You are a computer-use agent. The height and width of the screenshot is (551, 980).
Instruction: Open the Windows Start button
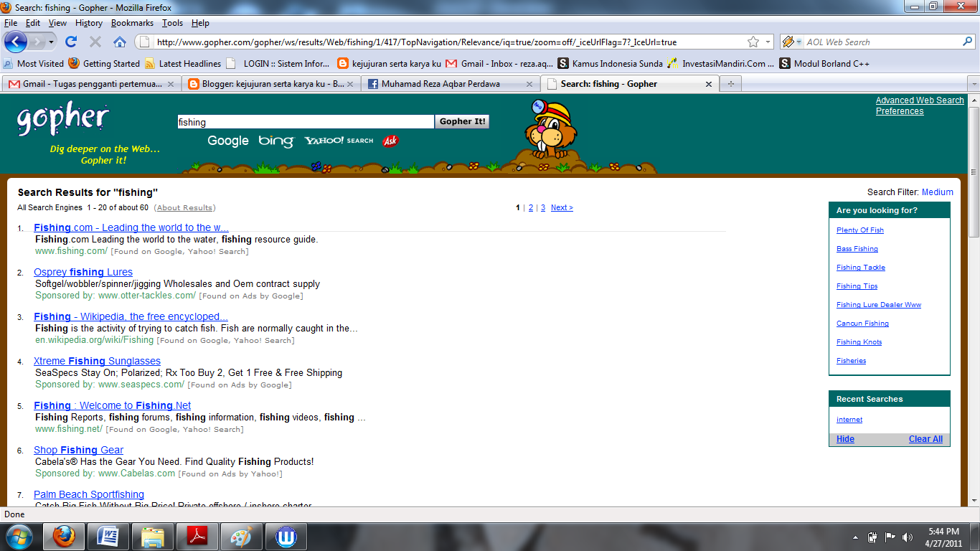coord(18,537)
